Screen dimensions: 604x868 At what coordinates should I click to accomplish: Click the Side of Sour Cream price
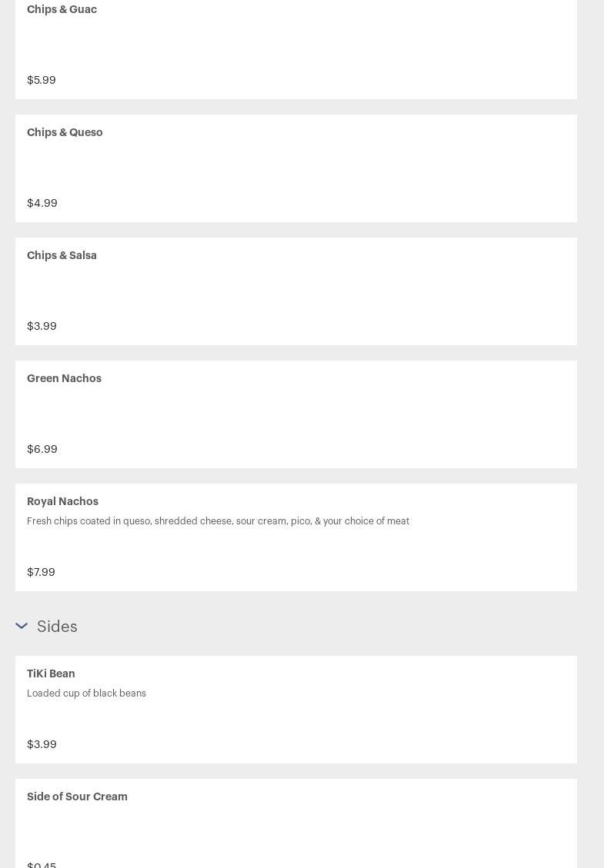click(42, 864)
